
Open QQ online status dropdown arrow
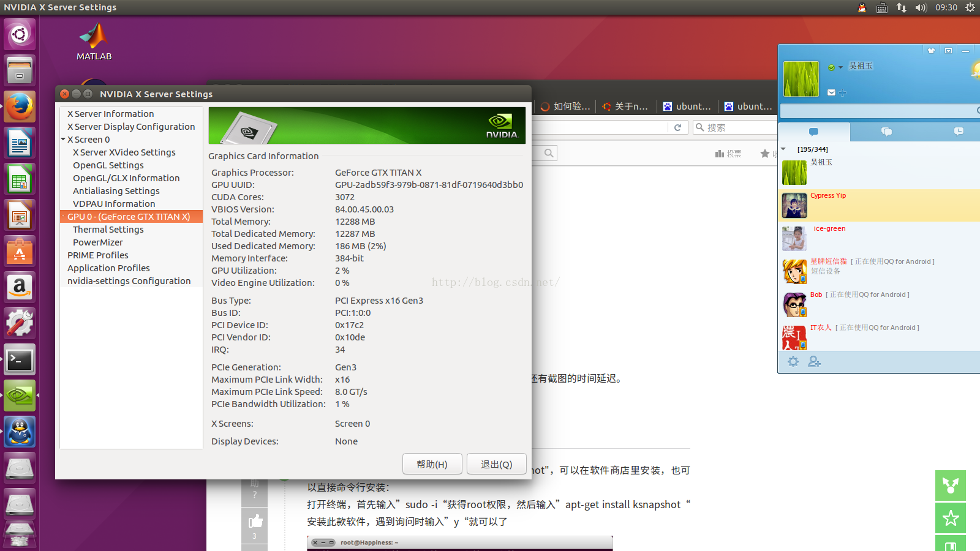pos(840,67)
